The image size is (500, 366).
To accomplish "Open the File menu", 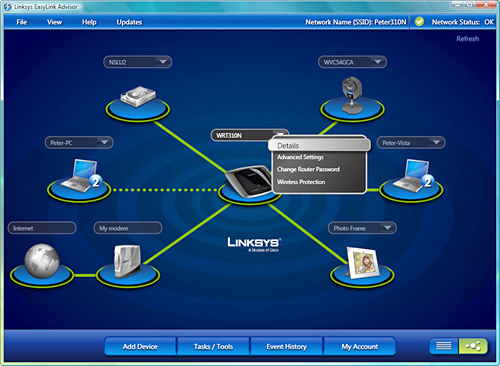I will coord(22,22).
